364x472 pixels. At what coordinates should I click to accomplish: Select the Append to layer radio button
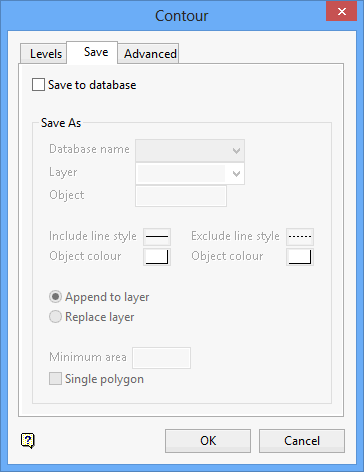[55, 297]
